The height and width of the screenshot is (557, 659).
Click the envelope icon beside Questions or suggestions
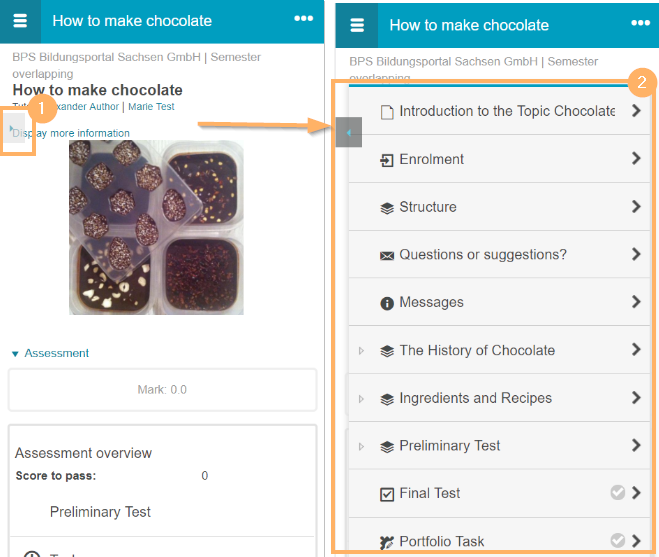coord(387,255)
